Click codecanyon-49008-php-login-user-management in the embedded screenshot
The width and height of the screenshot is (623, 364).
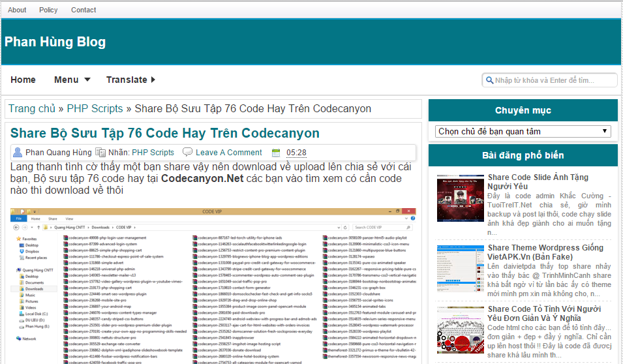point(105,237)
